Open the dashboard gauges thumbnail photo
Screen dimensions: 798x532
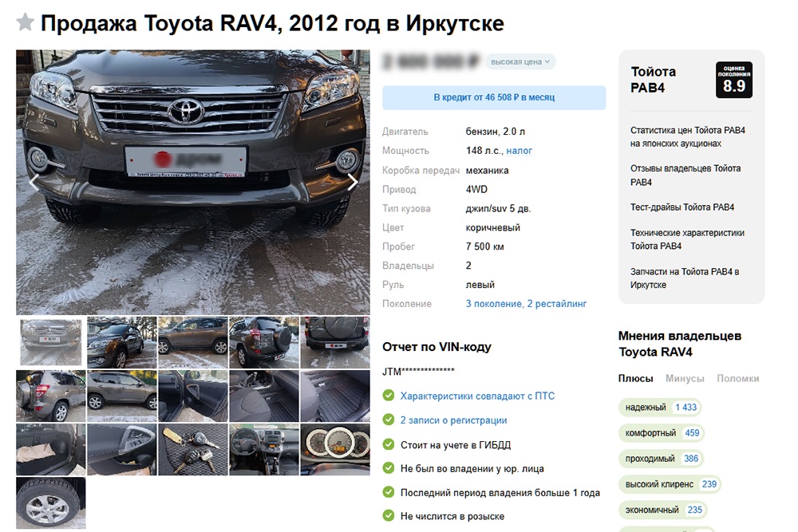[335, 450]
